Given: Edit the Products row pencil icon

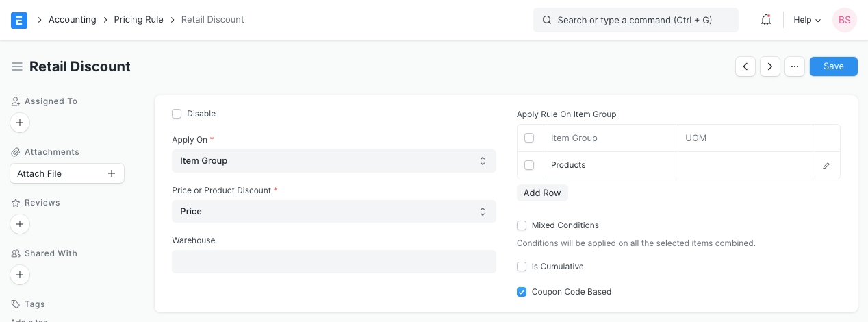Looking at the screenshot, I should pyautogui.click(x=826, y=166).
